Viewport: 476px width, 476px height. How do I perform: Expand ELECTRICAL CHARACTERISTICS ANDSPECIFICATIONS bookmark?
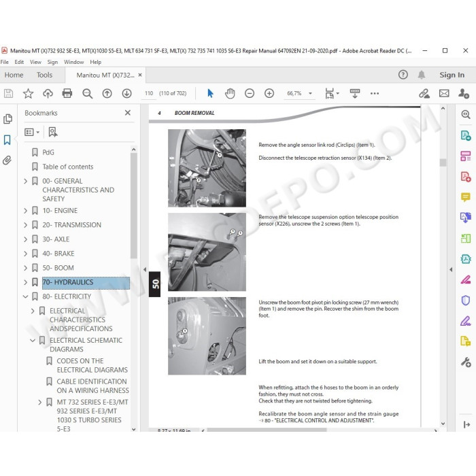click(x=33, y=311)
